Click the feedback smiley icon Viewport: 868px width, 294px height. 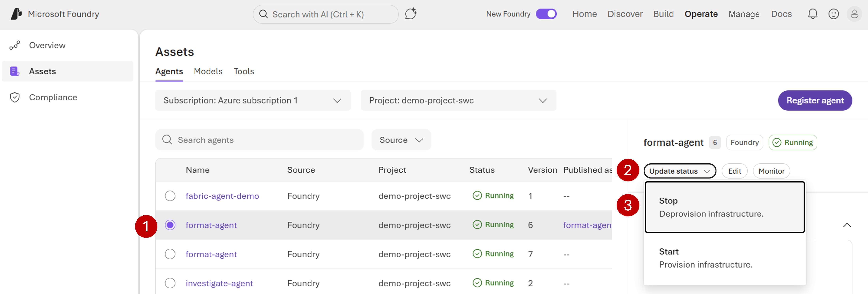[833, 14]
